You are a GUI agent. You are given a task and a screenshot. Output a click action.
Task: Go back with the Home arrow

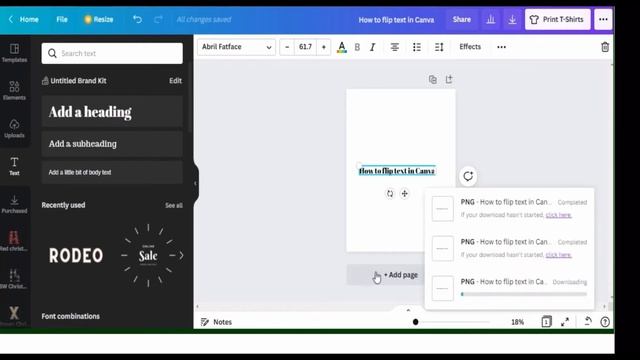23,19
